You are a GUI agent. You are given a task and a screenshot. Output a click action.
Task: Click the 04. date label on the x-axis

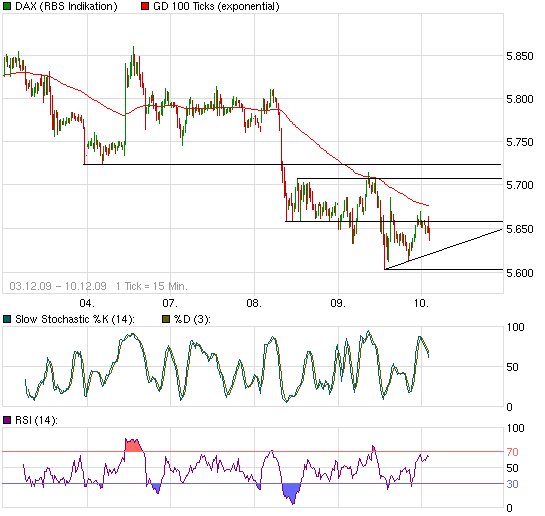(87, 303)
